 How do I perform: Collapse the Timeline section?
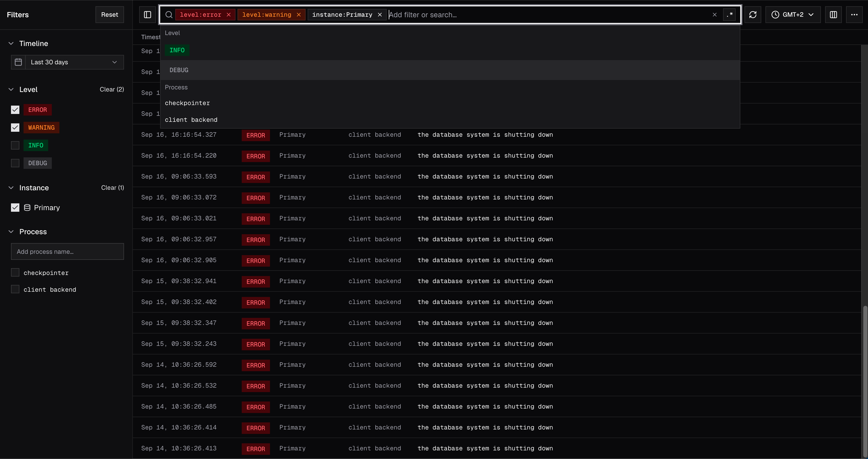click(x=11, y=43)
